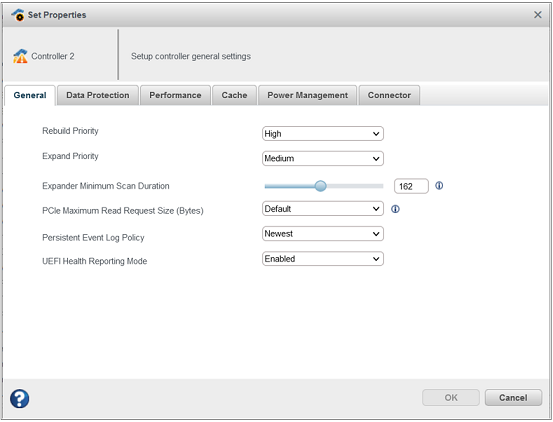
Task: Select the Connector tab
Action: 389,95
